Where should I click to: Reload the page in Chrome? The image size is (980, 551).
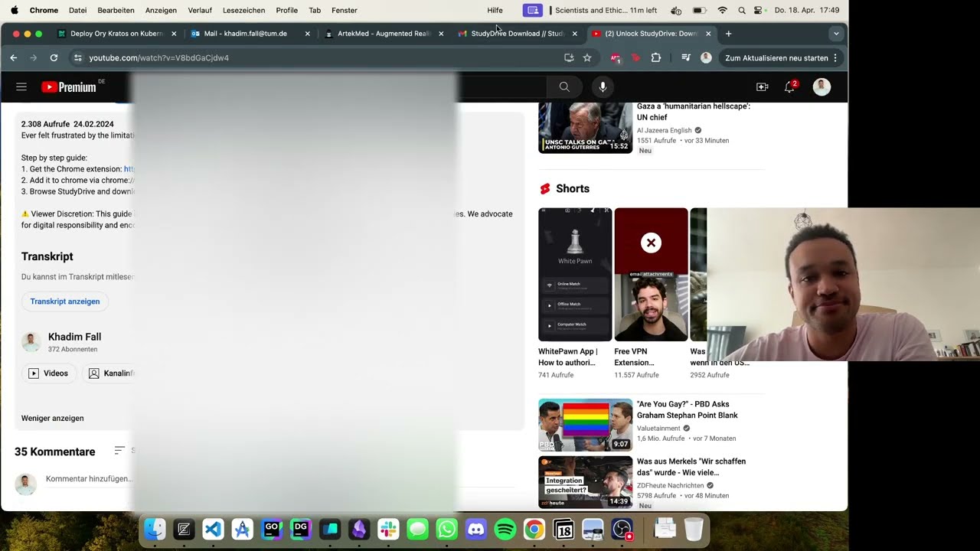pyautogui.click(x=54, y=57)
